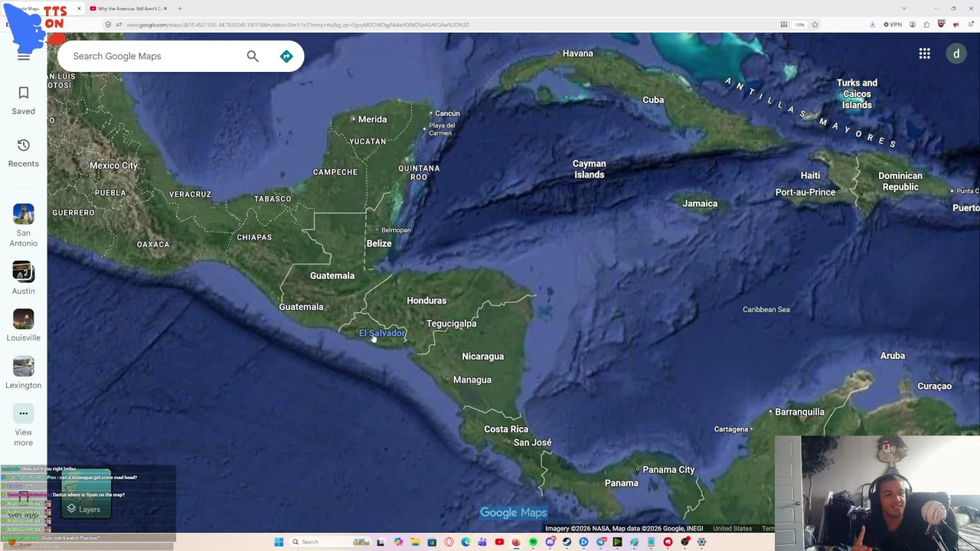Click the Mexico City label
980x551 pixels.
[x=113, y=166]
